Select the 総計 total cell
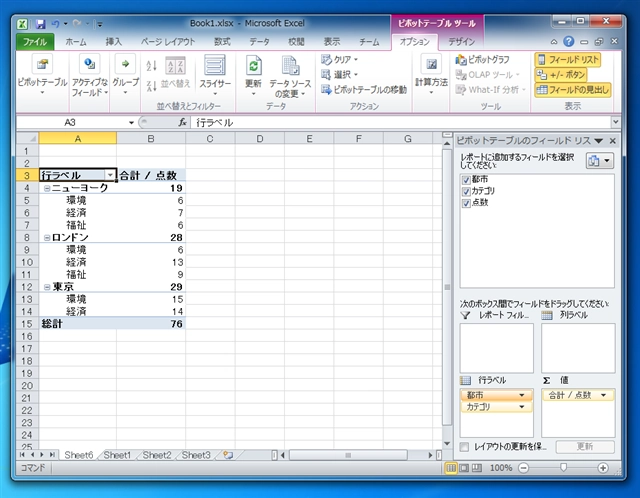Image resolution: width=640 pixels, height=498 pixels. 78,324
